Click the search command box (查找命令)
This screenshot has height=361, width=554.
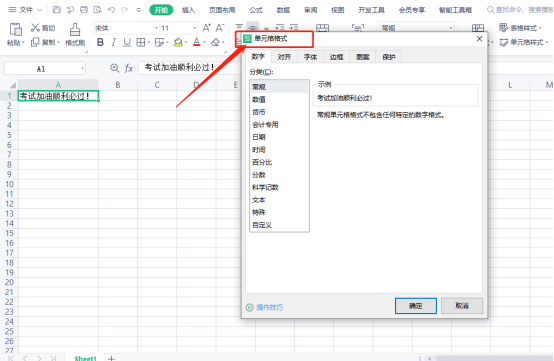[x=520, y=10]
